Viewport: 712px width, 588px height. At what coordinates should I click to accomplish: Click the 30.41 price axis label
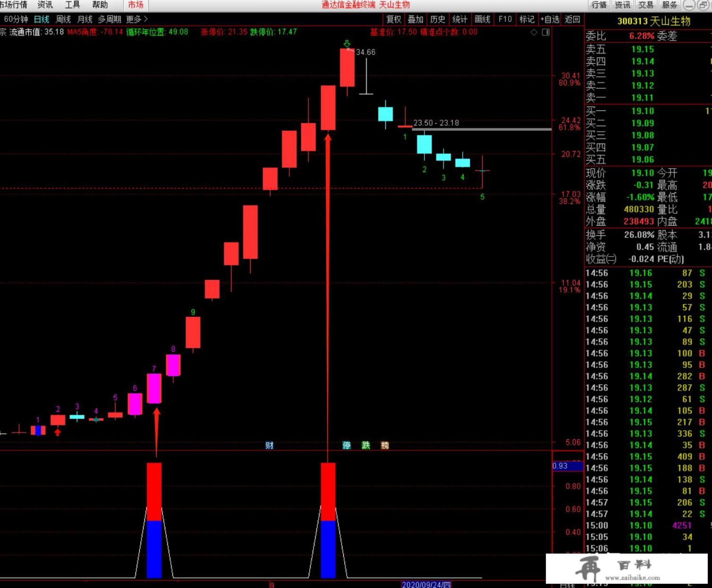[x=571, y=76]
